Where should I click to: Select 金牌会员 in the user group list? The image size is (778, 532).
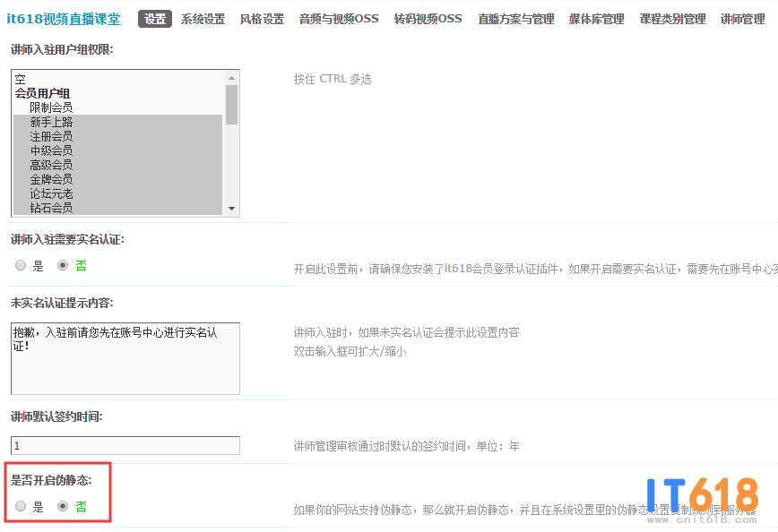click(117, 179)
